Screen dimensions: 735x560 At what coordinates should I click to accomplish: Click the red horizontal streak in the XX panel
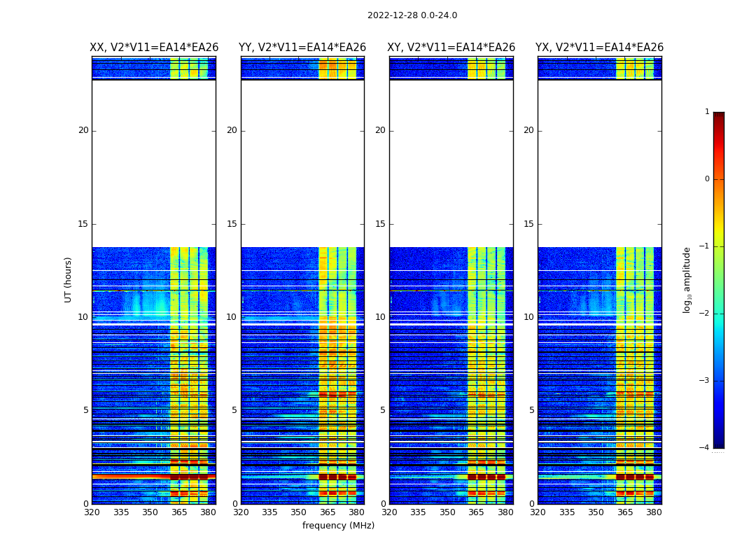(x=129, y=476)
